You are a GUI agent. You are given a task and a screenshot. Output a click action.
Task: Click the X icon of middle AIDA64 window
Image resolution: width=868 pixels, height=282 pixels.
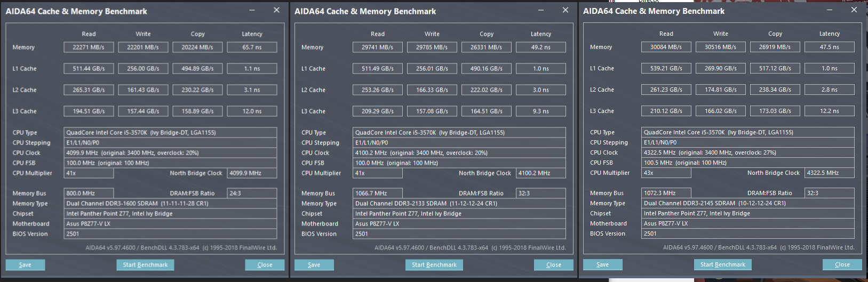(566, 10)
